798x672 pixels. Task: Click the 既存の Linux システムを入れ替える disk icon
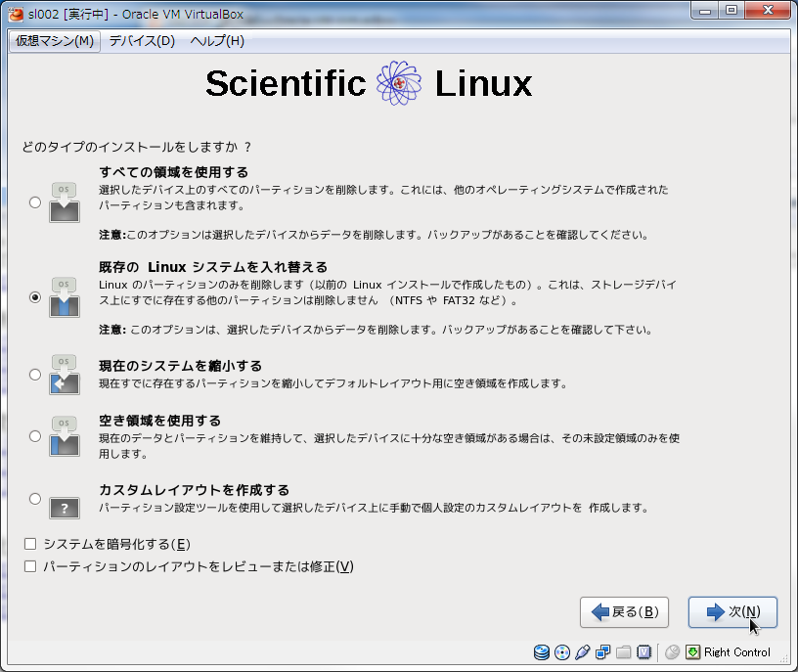point(65,297)
